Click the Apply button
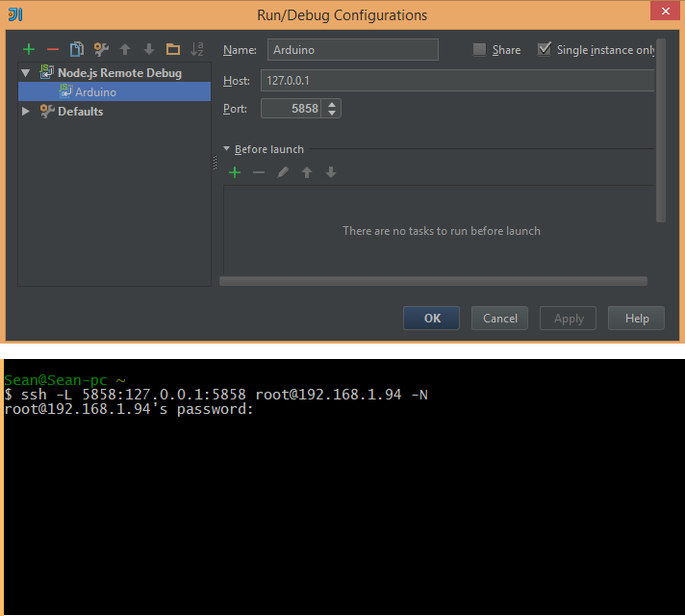 (568, 319)
